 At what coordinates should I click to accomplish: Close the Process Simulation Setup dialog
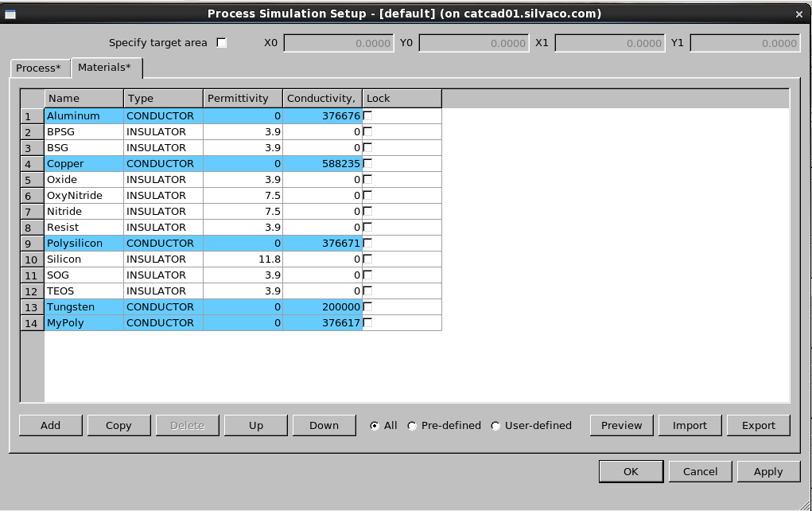click(x=798, y=14)
